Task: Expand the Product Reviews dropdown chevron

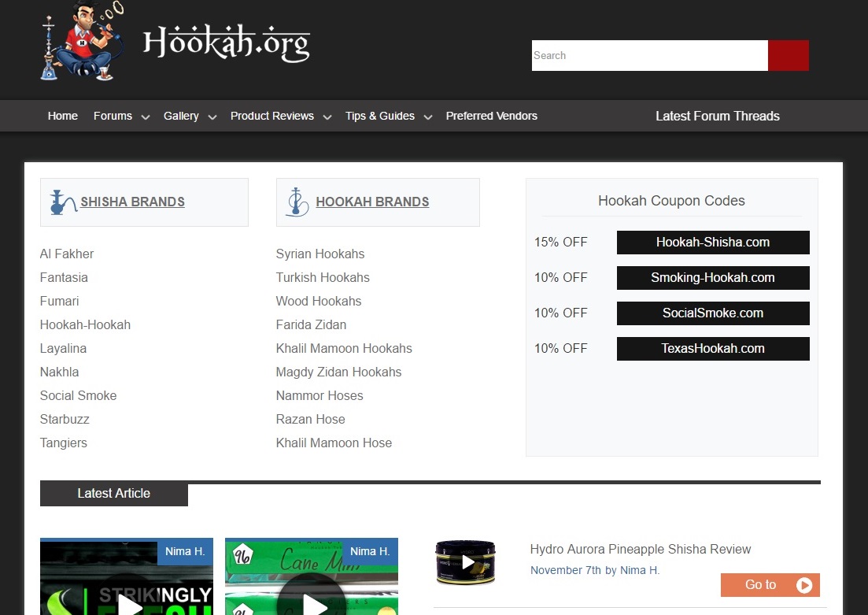Action: pos(327,117)
